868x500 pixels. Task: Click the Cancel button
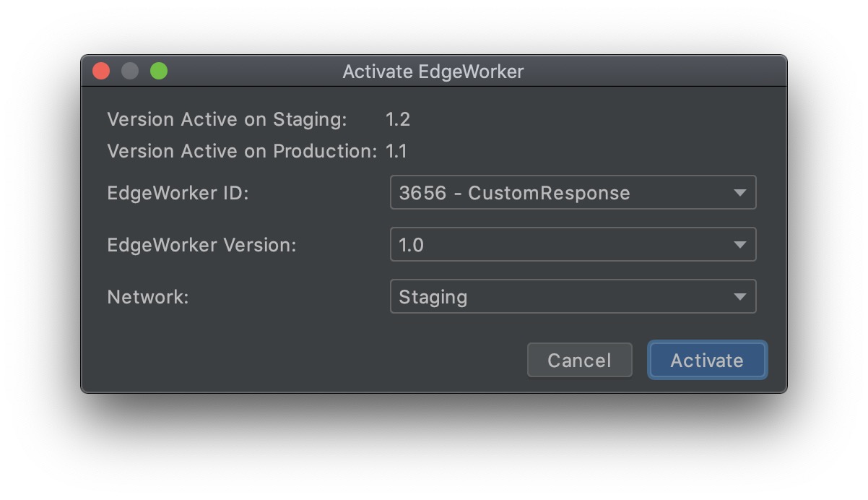[579, 360]
